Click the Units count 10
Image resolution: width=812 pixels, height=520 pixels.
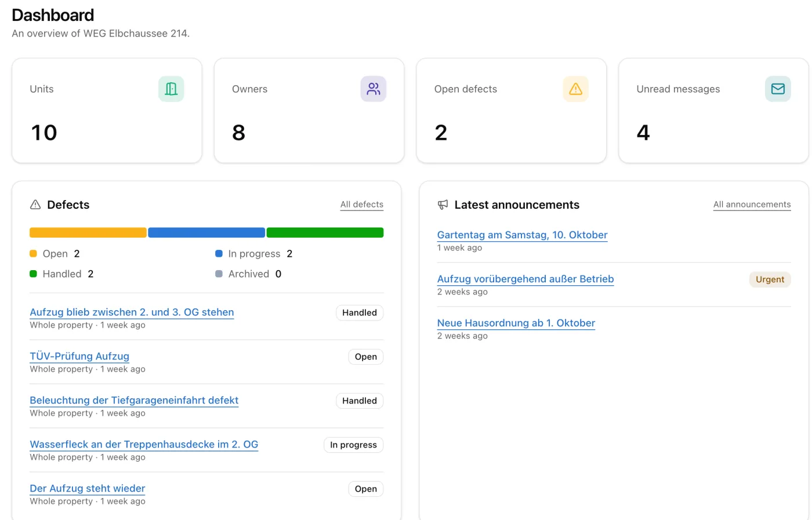(44, 133)
